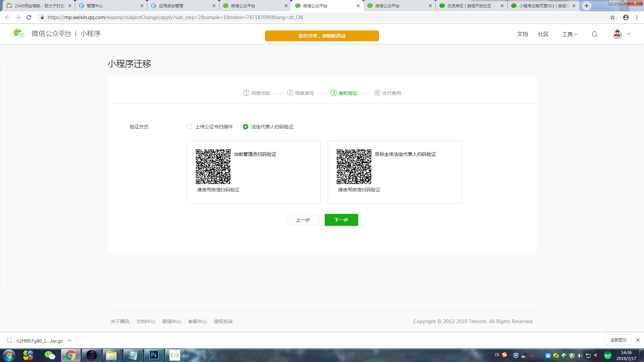Viewport: 644px width, 362px height.
Task: Open Chrome three-dot menu
Action: [x=637, y=17]
